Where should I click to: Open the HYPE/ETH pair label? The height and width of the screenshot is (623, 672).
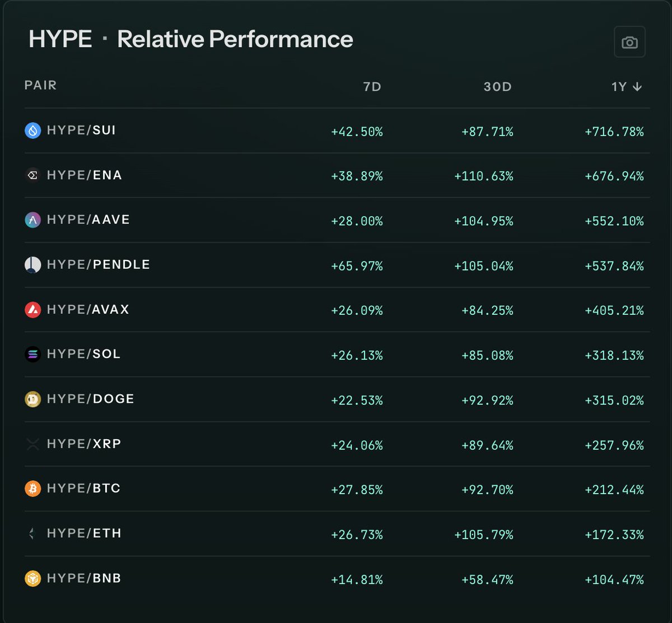click(84, 533)
